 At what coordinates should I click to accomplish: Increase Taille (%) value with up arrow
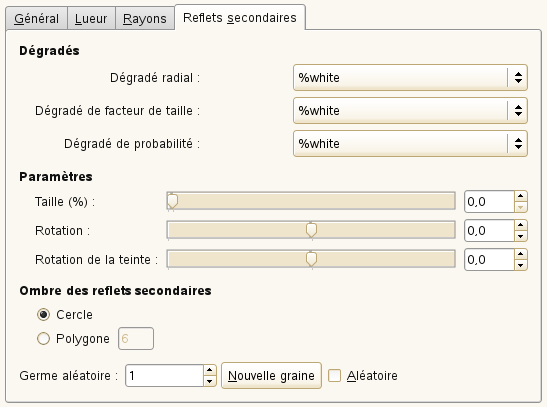tap(520, 196)
